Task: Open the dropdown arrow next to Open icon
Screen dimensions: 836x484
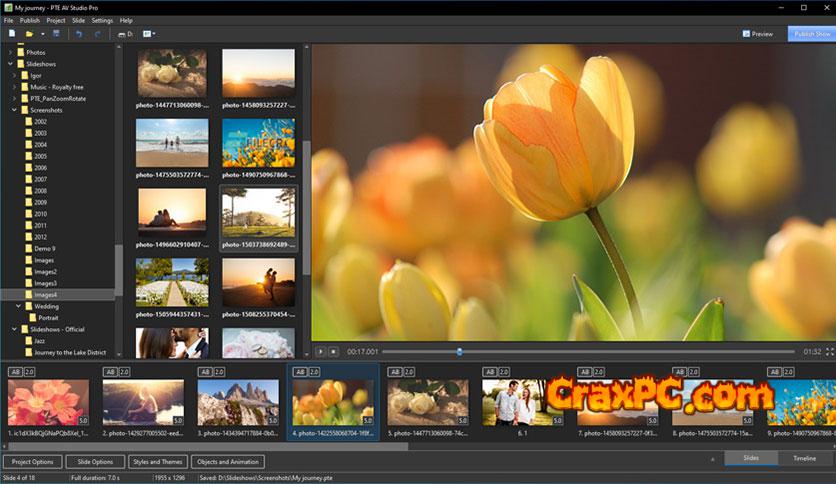Action: (42, 34)
